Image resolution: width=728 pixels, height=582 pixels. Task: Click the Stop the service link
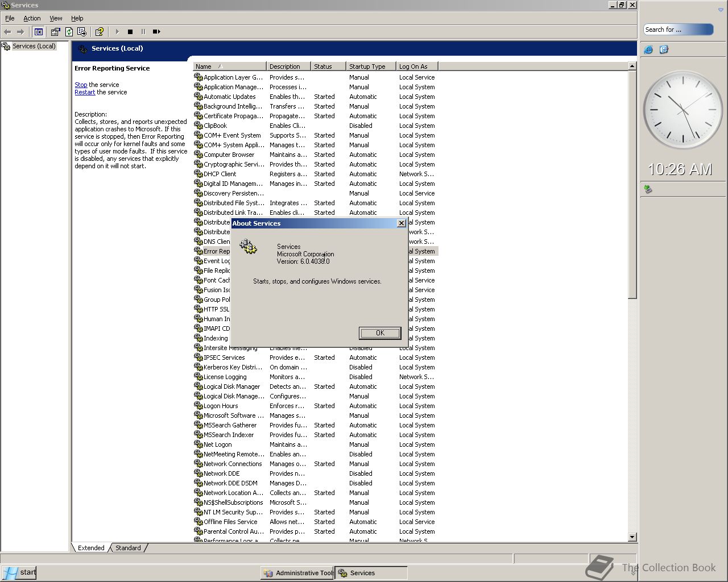pyautogui.click(x=81, y=85)
